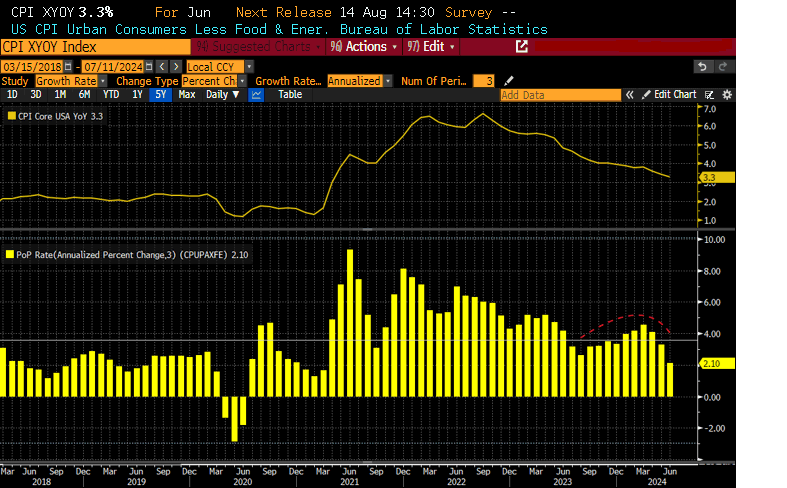
Task: Click the Bureau of Labor Statistics text
Action: [444, 29]
